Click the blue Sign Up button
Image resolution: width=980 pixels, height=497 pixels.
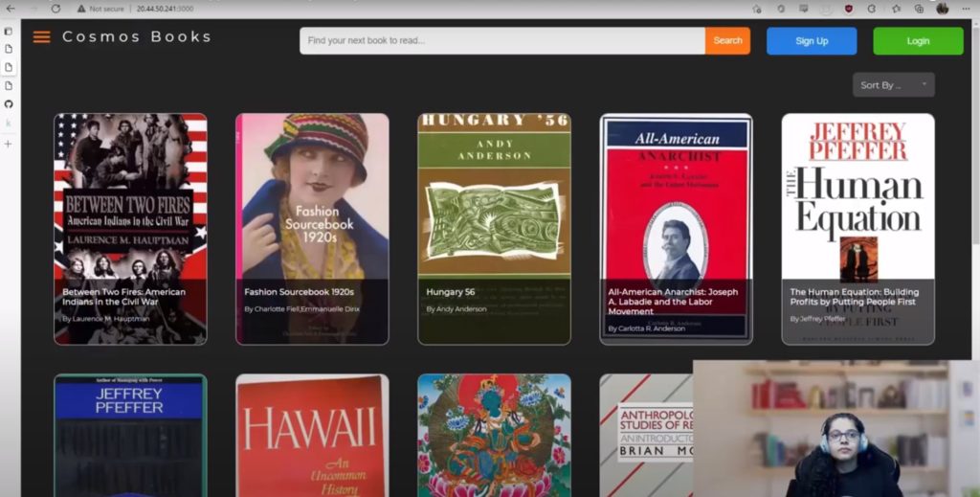click(811, 41)
